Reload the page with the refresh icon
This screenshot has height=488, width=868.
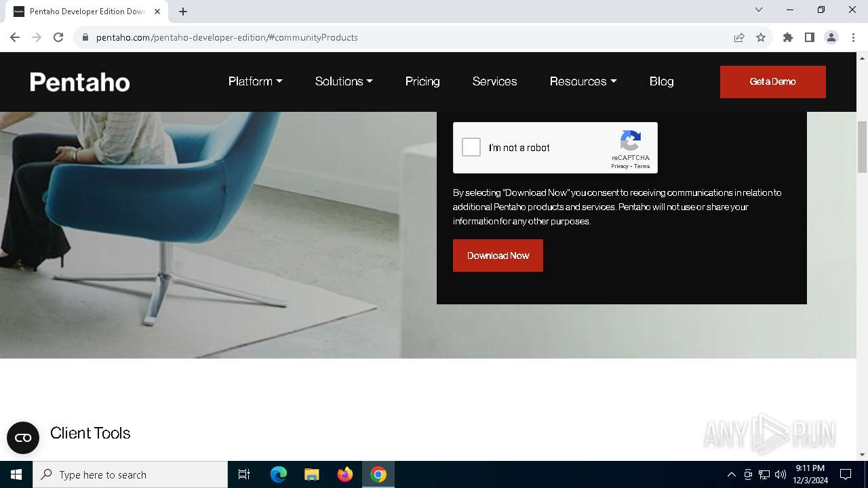(58, 37)
